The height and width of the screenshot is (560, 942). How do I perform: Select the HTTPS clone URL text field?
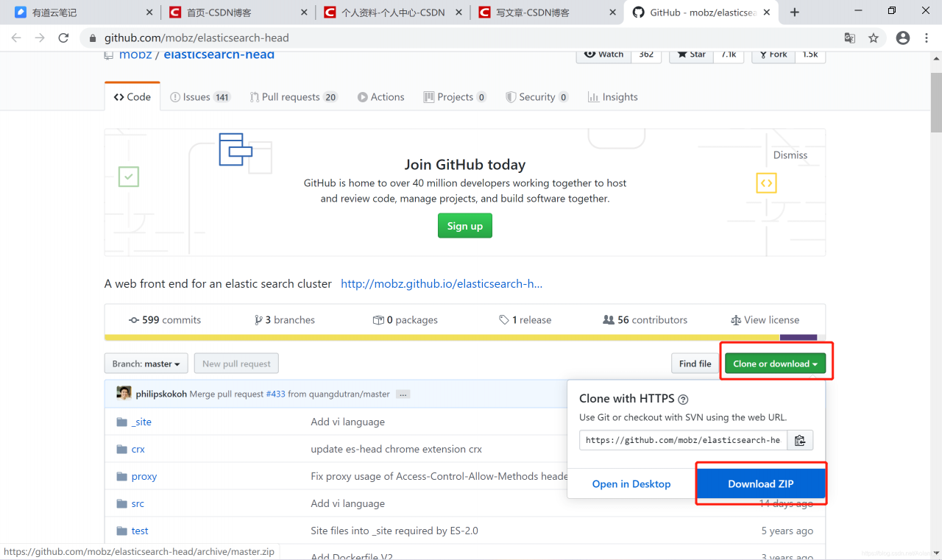(684, 441)
